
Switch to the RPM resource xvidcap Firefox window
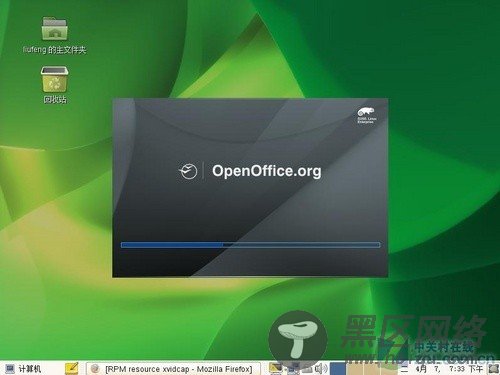coord(173,369)
